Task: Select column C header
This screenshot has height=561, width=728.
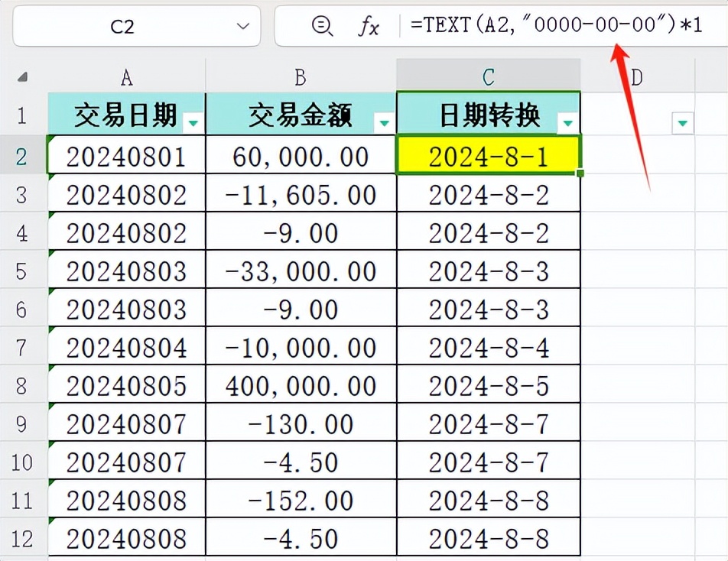Action: [x=489, y=77]
